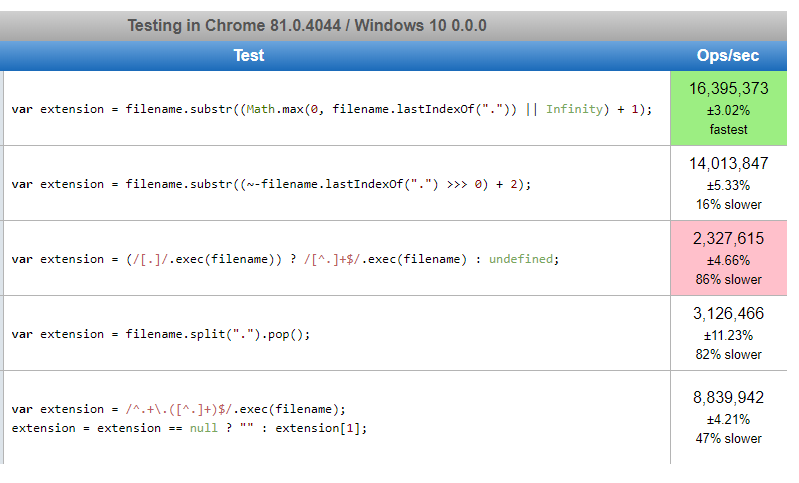Select the "Ops/sec" column header
799x483 pixels.
pyautogui.click(x=727, y=56)
